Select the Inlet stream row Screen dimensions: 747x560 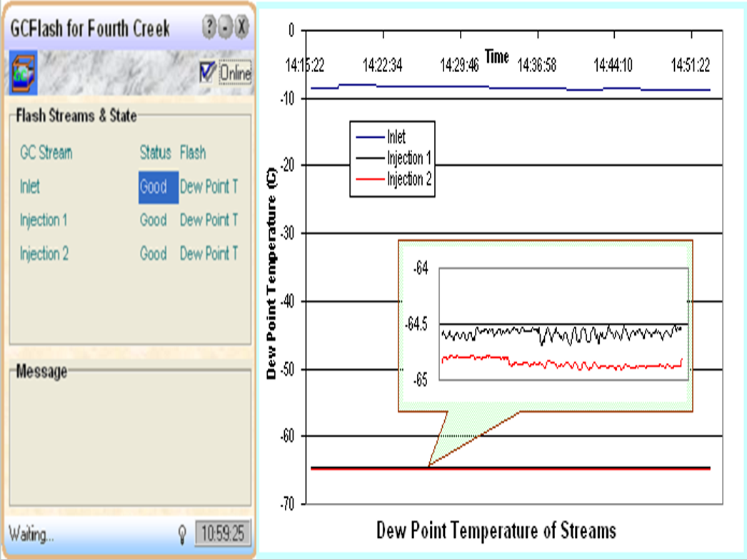(30, 187)
